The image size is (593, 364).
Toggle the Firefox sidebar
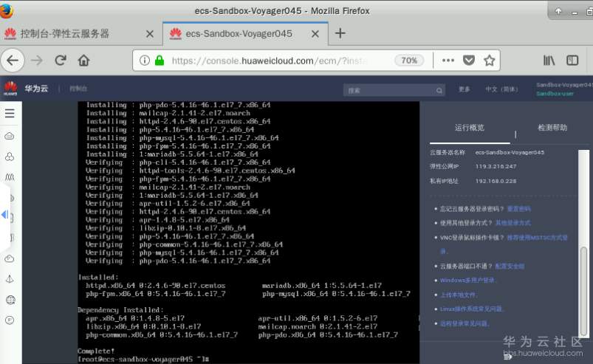(572, 61)
